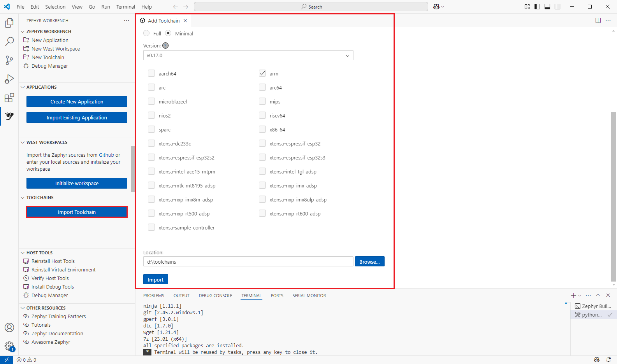This screenshot has width=617, height=364.
Task: Enable the riscv64 checkbox
Action: point(262,115)
